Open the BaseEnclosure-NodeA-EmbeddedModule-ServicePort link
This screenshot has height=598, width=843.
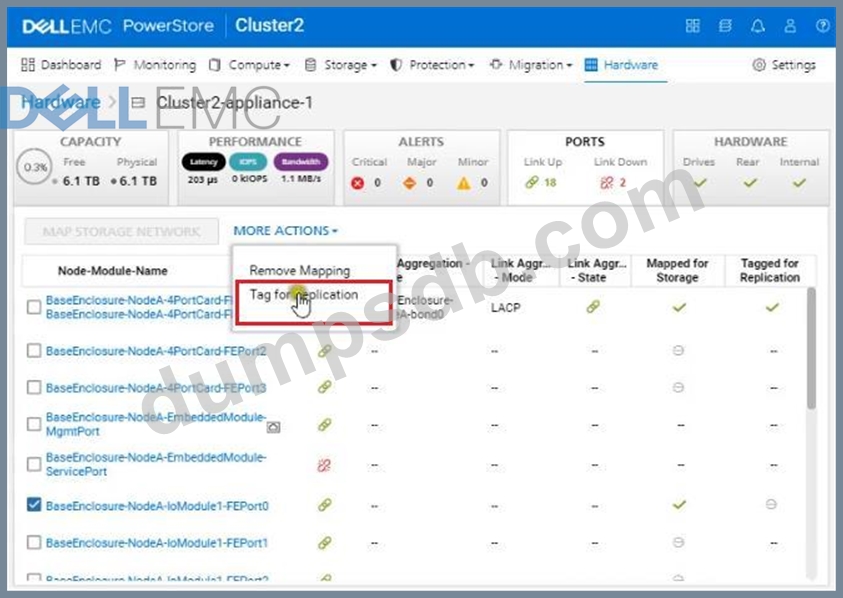point(155,464)
